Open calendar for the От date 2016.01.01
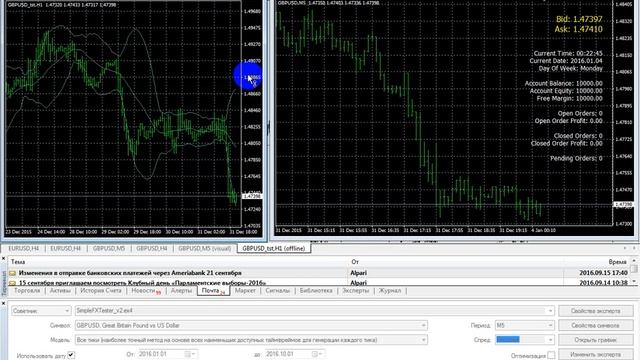Image resolution: width=640 pixels, height=360 pixels. [191, 354]
